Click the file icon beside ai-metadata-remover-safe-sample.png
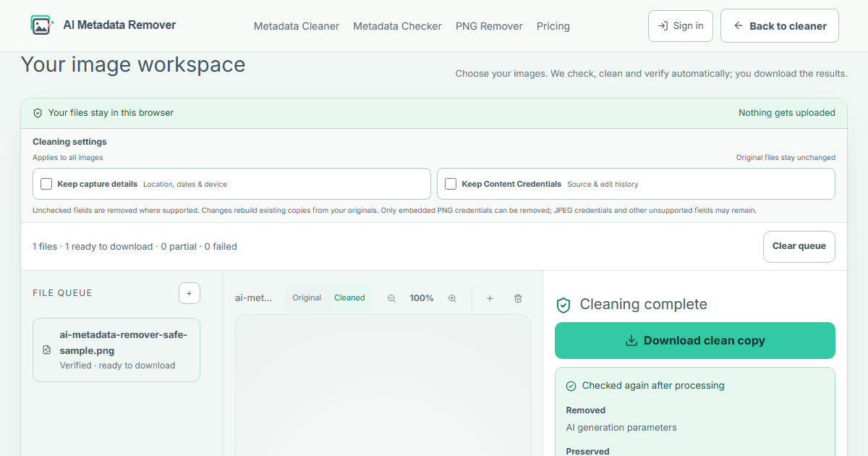The image size is (868, 456). click(x=47, y=350)
